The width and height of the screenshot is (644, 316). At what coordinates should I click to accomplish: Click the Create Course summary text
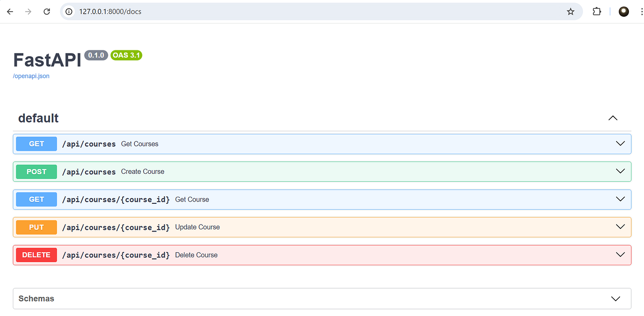(142, 171)
